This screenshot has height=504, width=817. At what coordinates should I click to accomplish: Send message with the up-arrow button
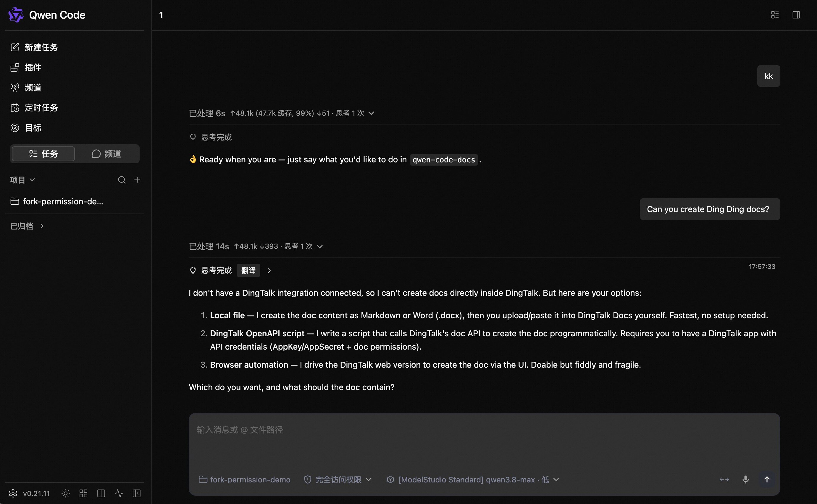[x=767, y=479]
